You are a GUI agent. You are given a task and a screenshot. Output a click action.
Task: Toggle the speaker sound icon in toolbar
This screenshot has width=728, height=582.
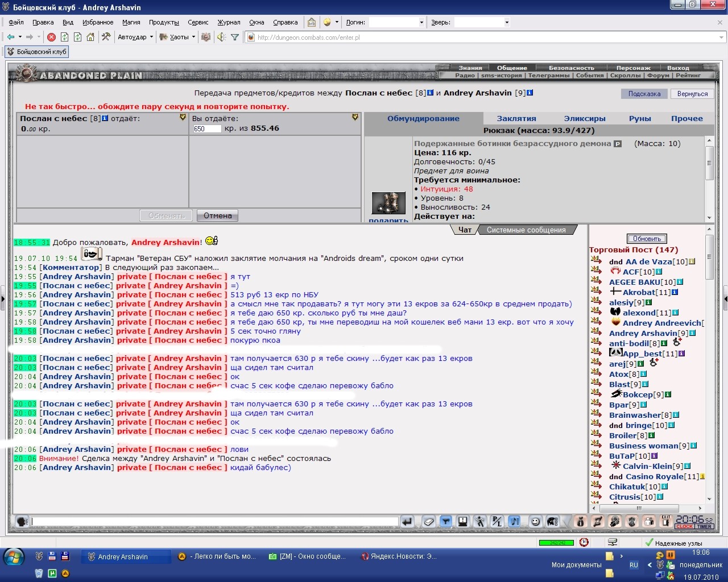point(221,37)
